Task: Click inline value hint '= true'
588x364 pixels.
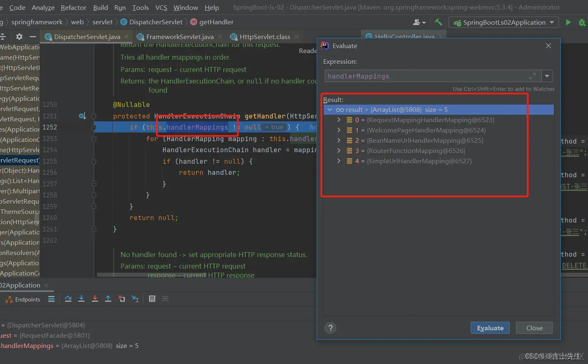Action: 274,128
